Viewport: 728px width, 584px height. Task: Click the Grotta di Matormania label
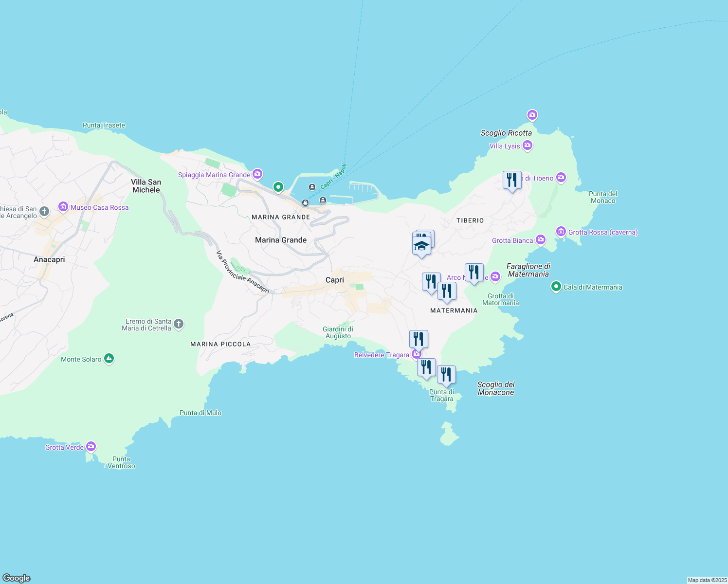tap(501, 299)
